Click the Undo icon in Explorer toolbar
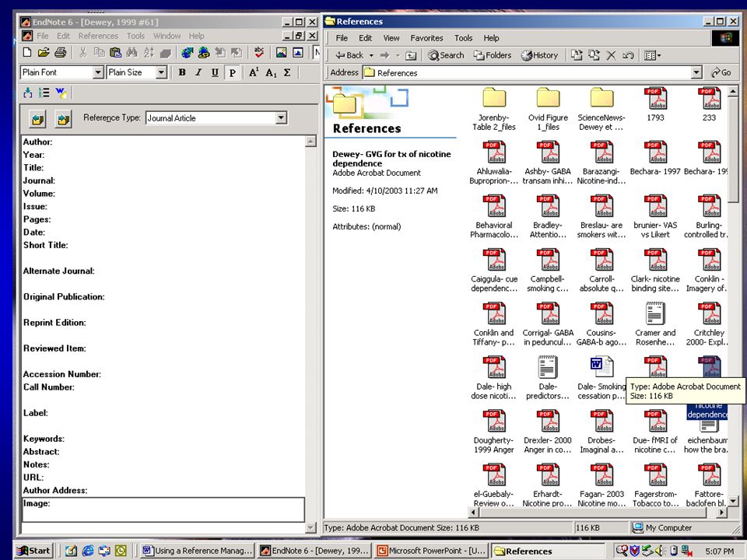 (x=628, y=55)
